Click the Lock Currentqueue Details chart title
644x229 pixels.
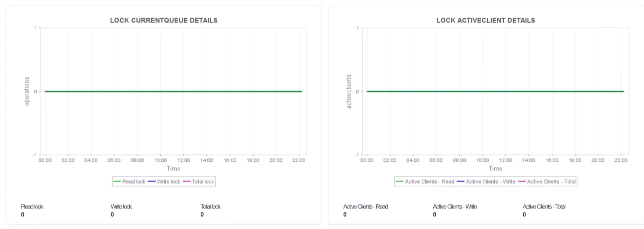164,21
